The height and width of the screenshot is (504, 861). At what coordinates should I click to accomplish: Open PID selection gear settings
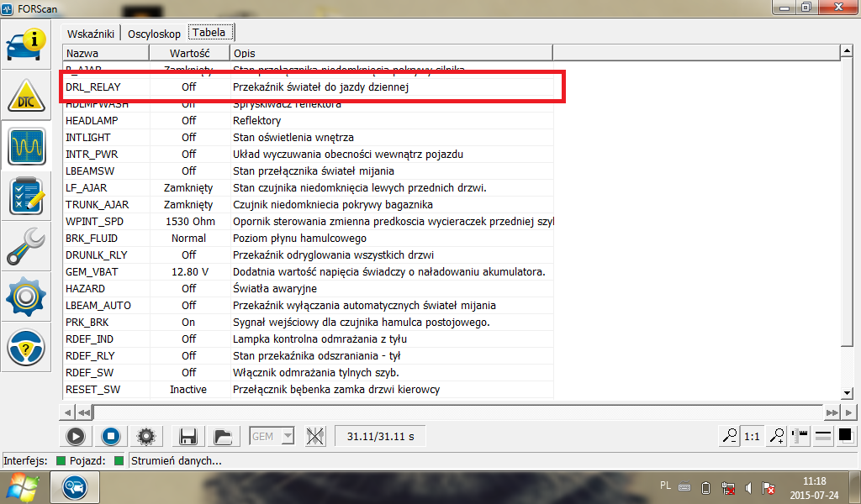pyautogui.click(x=146, y=437)
